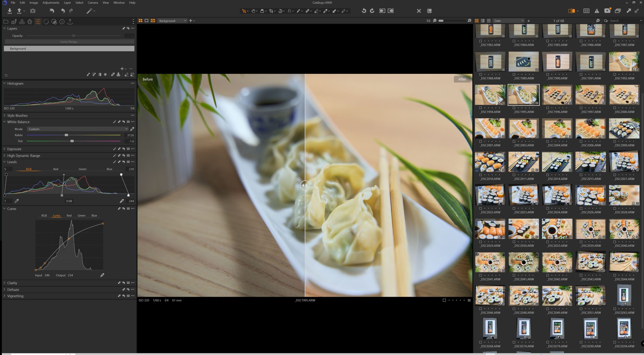Open White Balance Mode Custom dropdown
The image size is (644, 355).
(78, 129)
